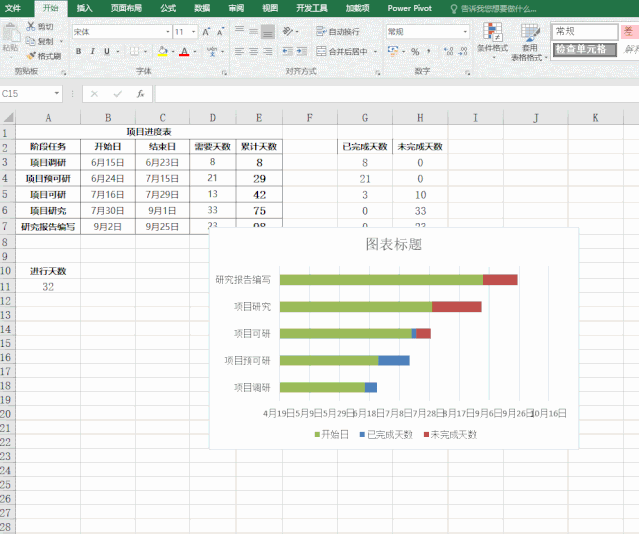Screen dimensions: 639x534
Task: Switch to the Page Layout (页面布局) tab
Action: [x=126, y=8]
